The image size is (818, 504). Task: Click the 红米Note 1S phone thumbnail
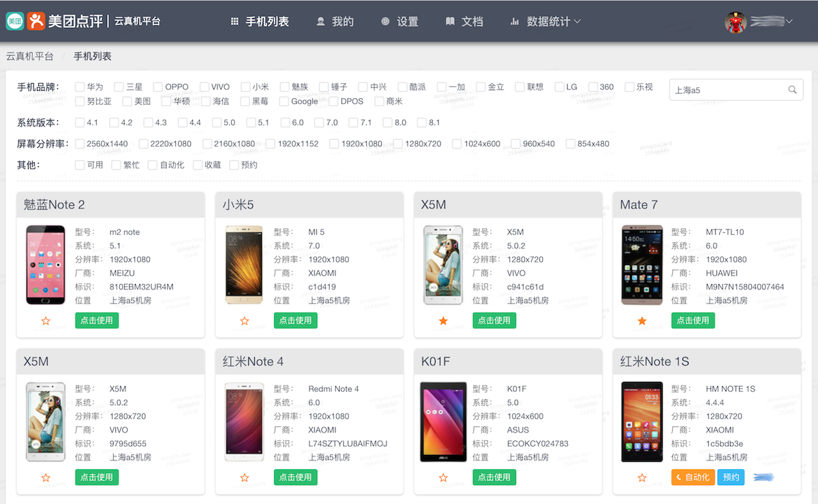click(642, 422)
